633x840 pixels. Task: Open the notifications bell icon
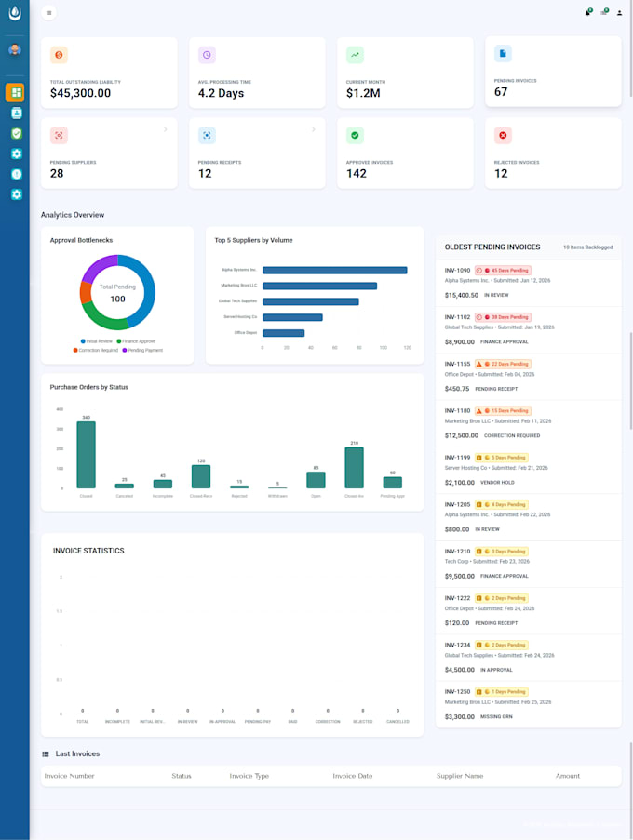point(587,13)
